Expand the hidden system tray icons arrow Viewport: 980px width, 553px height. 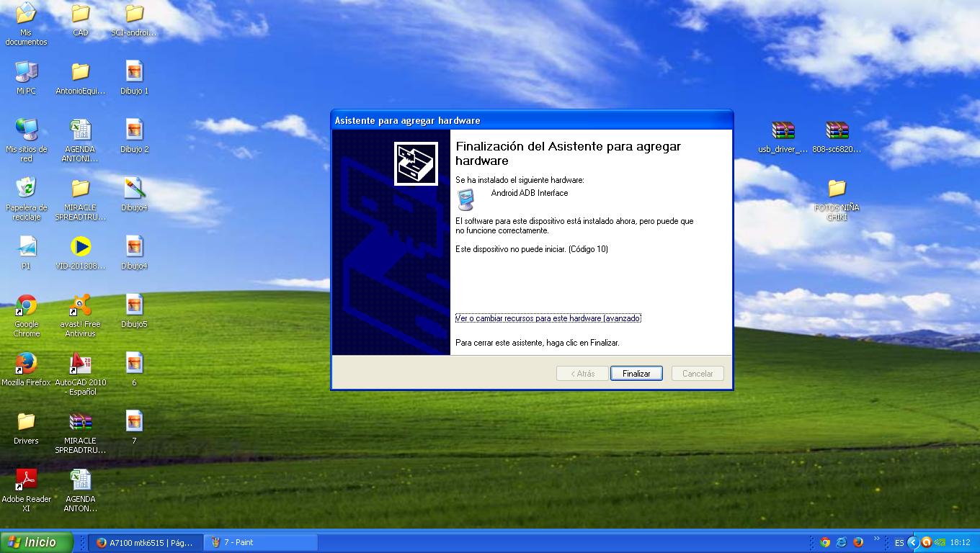(x=913, y=542)
